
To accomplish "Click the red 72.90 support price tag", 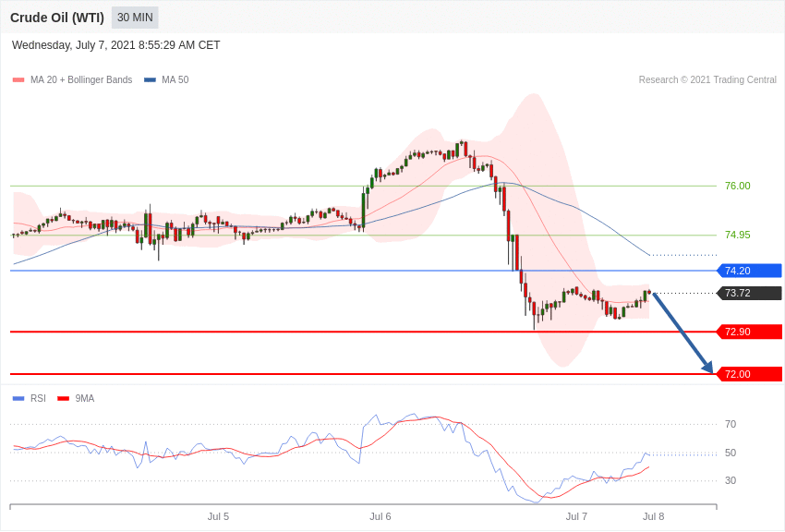I will (x=750, y=332).
